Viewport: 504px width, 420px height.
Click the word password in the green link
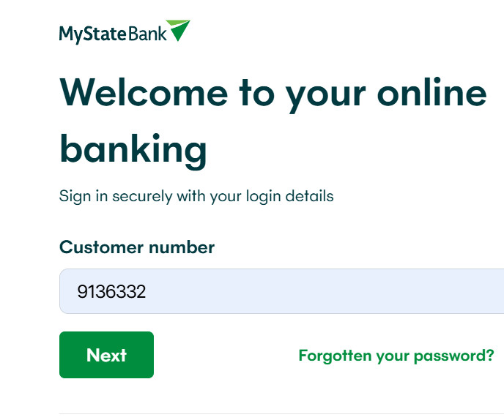point(454,356)
